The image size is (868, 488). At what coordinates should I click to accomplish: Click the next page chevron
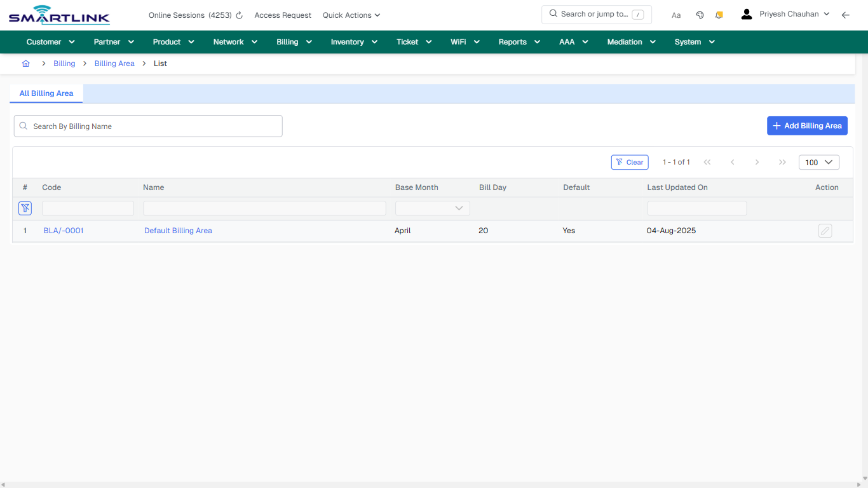(757, 162)
